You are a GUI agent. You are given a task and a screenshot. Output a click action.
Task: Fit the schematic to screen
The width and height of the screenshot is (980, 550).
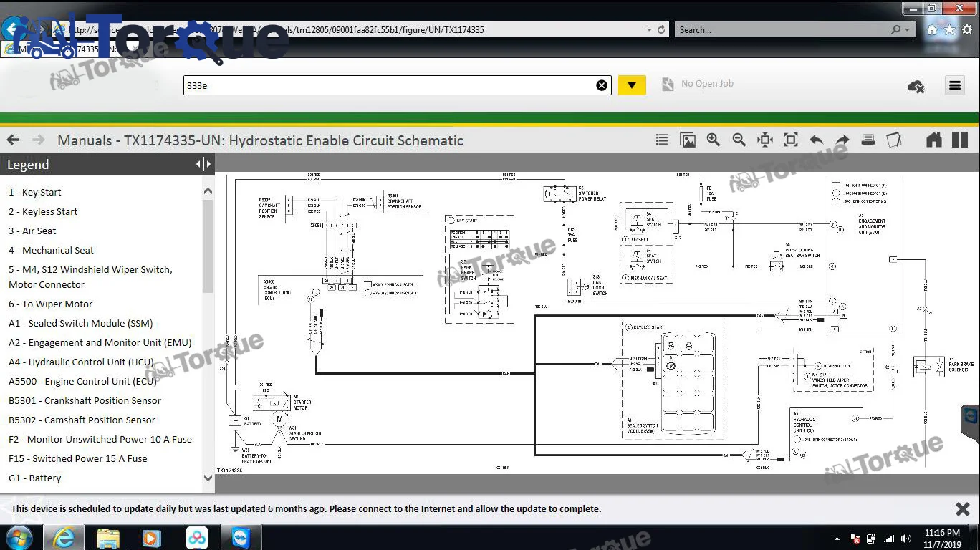click(791, 140)
